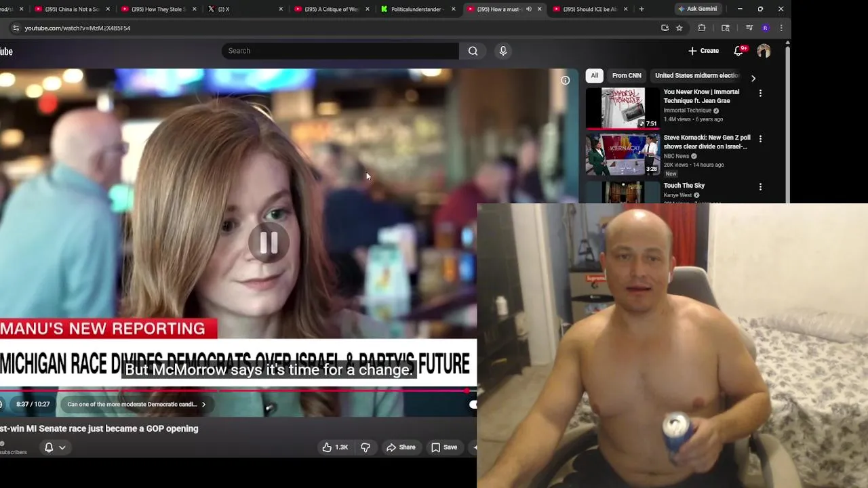The height and width of the screenshot is (488, 868).
Task: Save the video to a playlist
Action: pyautogui.click(x=444, y=447)
